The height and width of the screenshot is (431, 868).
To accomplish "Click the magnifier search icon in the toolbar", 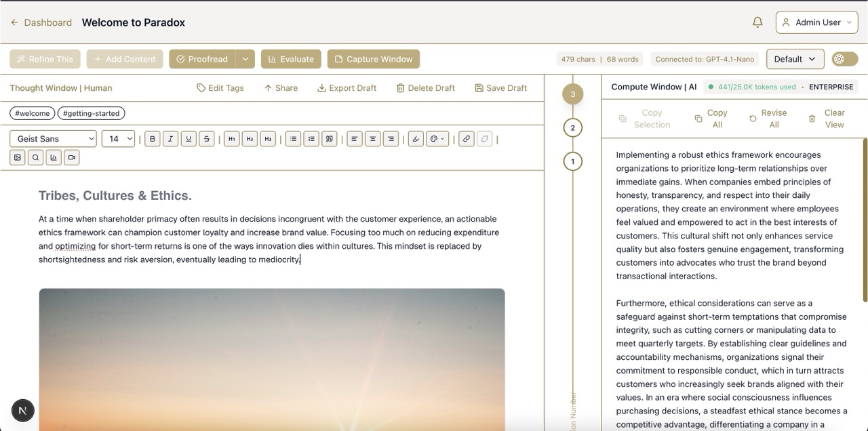I will (36, 157).
